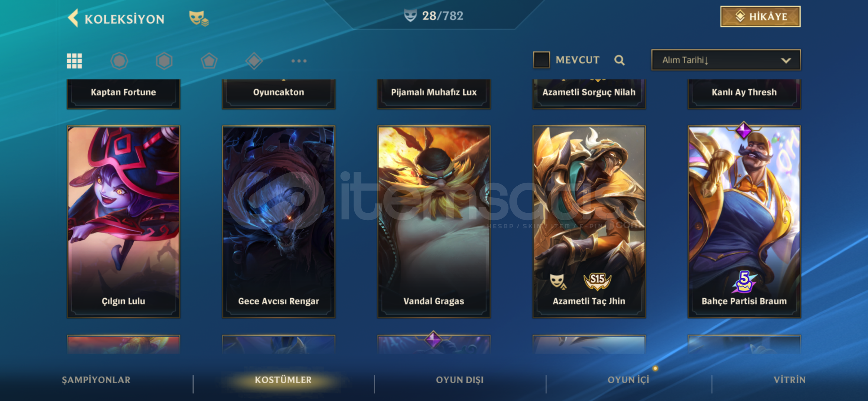868x401 pixels.
Task: Click the Hikâye button
Action: coord(760,17)
